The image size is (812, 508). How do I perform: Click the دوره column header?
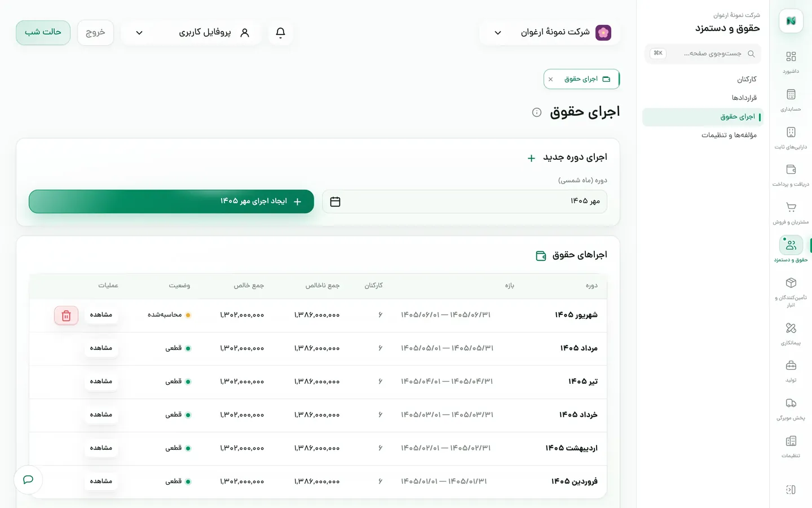(x=592, y=286)
